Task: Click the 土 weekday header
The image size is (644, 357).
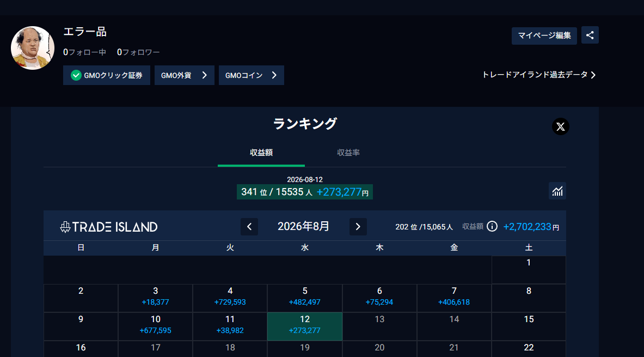Action: pyautogui.click(x=529, y=247)
